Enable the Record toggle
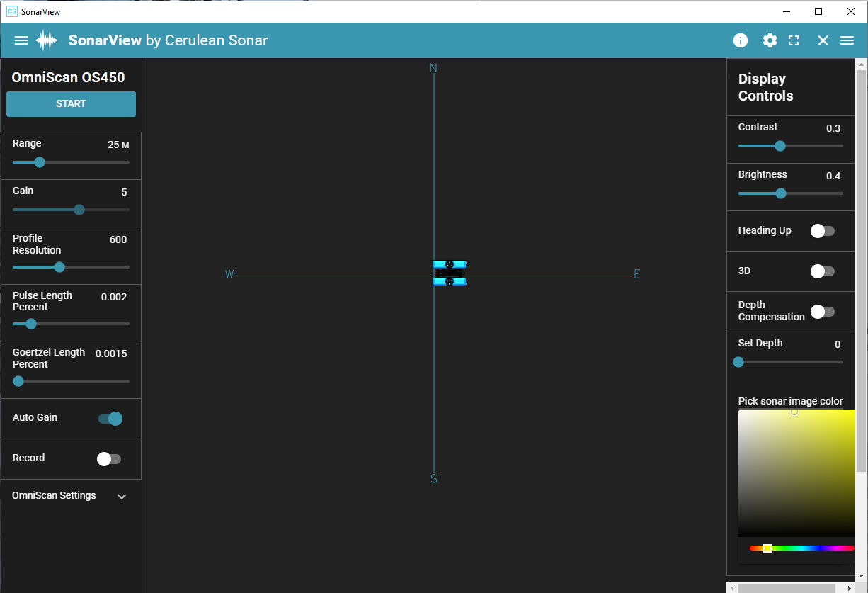 (x=109, y=459)
